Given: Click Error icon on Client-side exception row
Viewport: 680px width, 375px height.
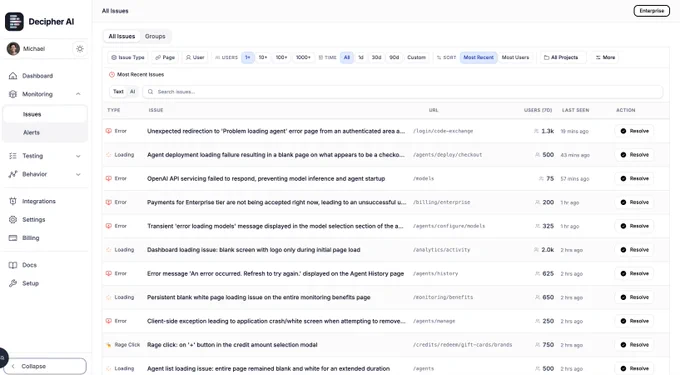Looking at the screenshot, I should pos(108,321).
